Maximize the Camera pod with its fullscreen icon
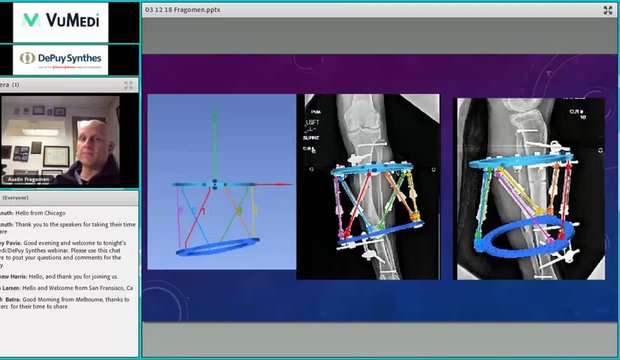 (129, 85)
